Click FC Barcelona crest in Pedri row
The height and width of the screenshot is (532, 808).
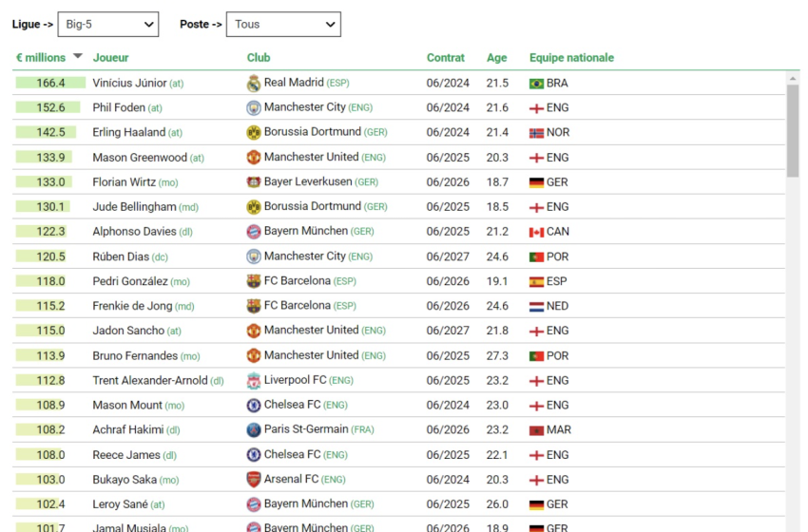(254, 281)
